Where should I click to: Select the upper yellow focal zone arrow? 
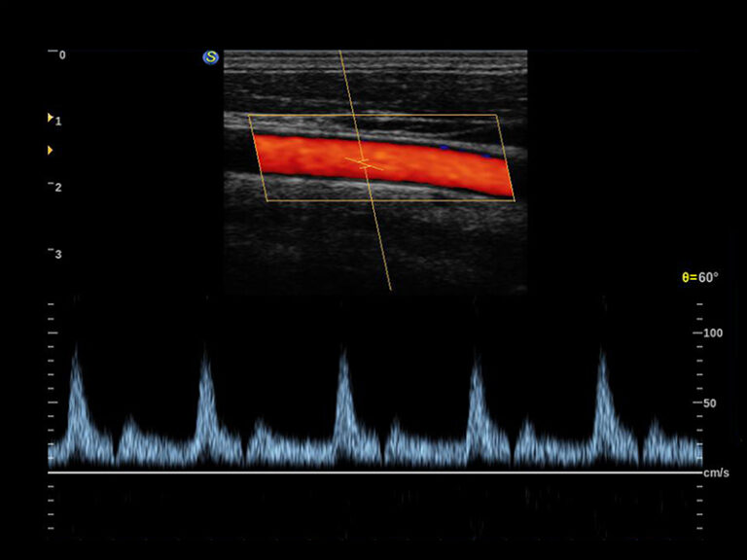click(51, 118)
